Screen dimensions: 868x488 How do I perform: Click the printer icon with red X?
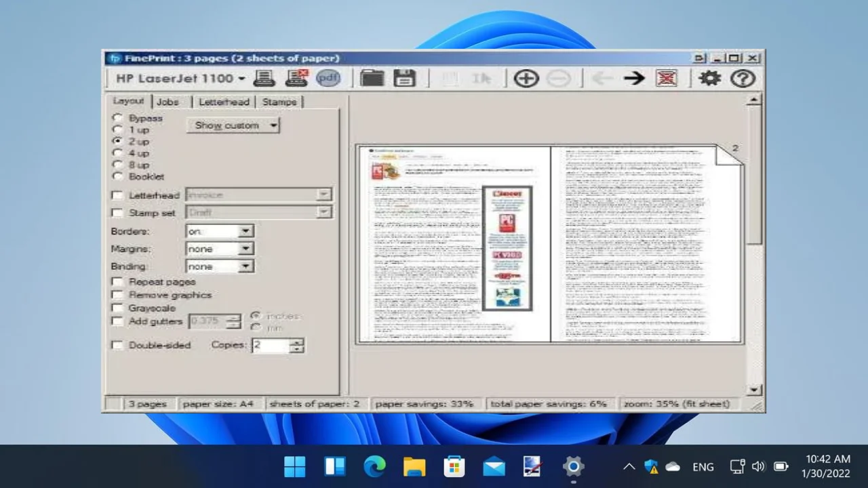pyautogui.click(x=296, y=78)
